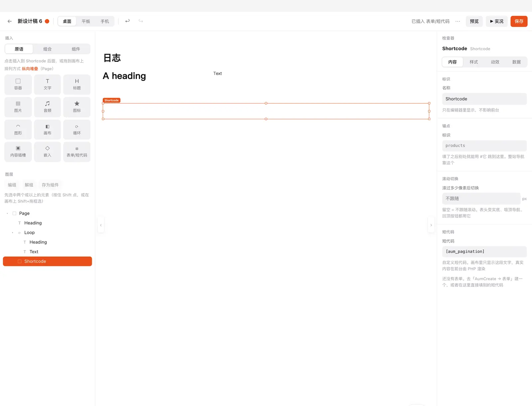This screenshot has height=406, width=532.
Task: Open the 组合 insert tab
Action: [48, 49]
